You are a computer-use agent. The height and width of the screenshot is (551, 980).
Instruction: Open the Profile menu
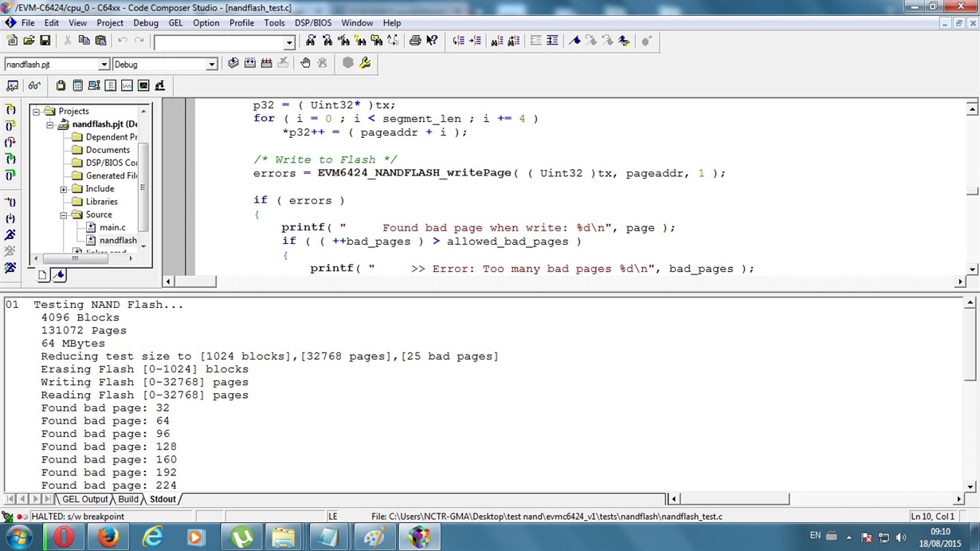(241, 23)
